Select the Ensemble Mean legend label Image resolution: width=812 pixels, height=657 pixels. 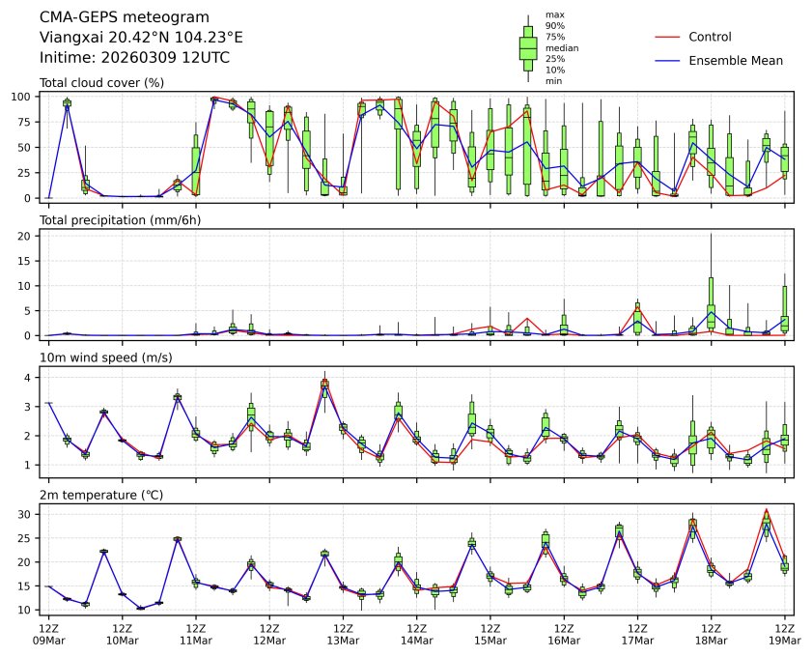pos(735,60)
